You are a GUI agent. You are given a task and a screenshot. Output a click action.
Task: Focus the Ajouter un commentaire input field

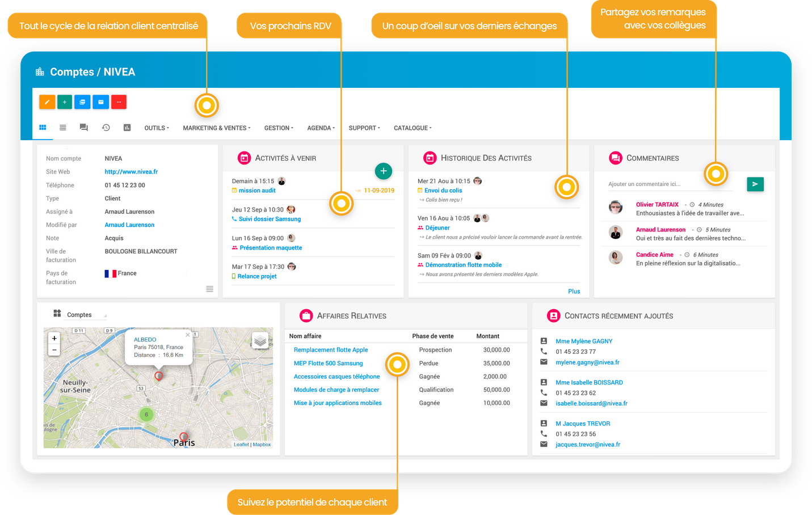pyautogui.click(x=670, y=184)
